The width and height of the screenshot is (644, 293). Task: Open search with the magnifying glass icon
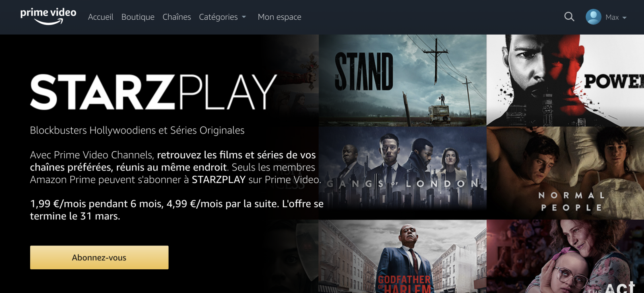569,17
